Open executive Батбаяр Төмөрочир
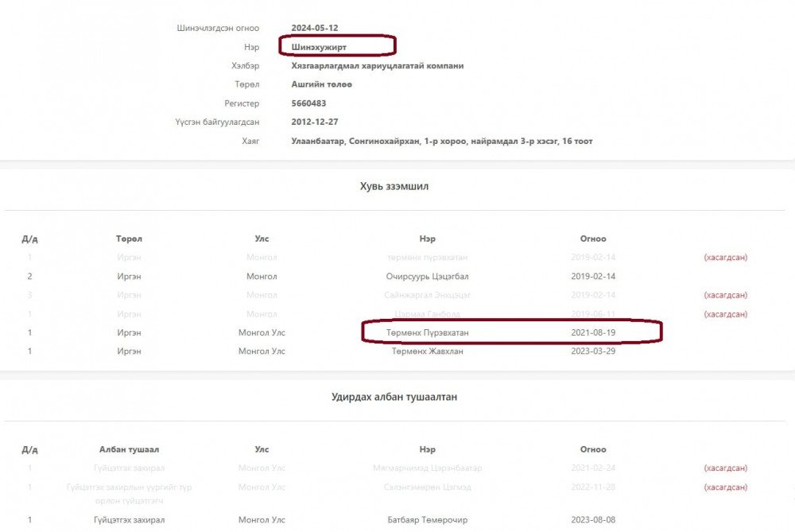Viewport: 795px width, 532px height. 428,520
